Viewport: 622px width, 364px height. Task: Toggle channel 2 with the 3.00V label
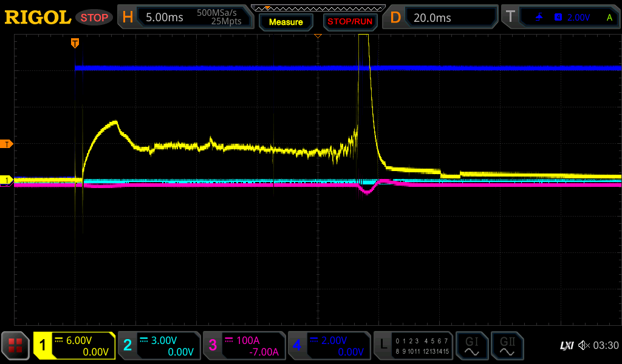(159, 346)
